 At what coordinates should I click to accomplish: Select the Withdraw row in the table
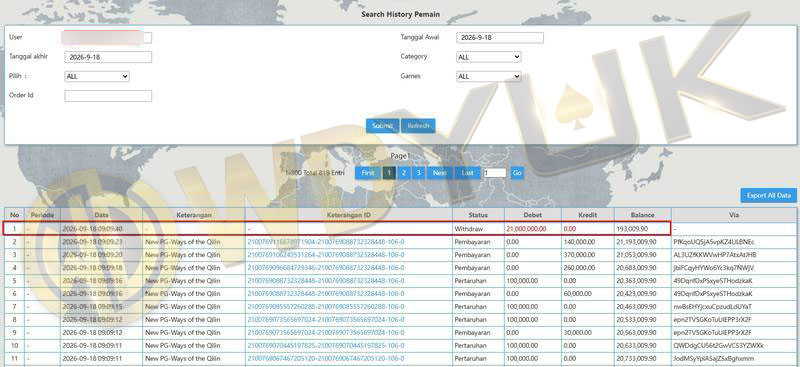point(337,229)
